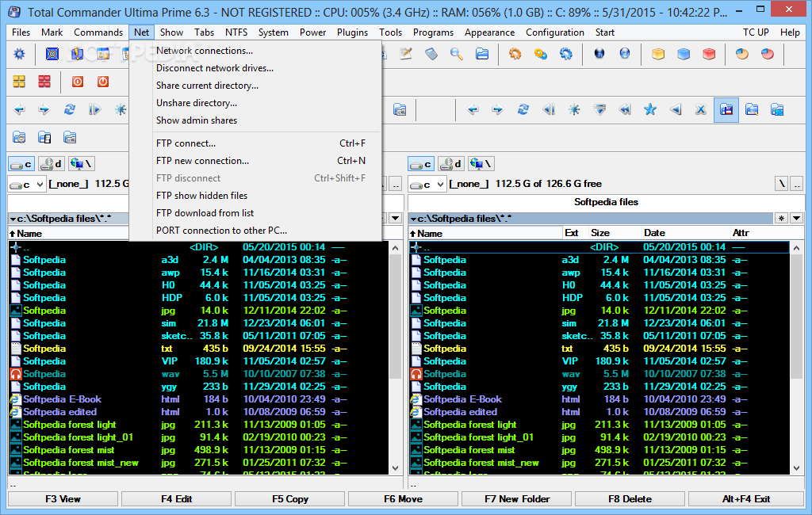Click the orange pie chart icon
This screenshot has height=515, width=812.
(742, 54)
